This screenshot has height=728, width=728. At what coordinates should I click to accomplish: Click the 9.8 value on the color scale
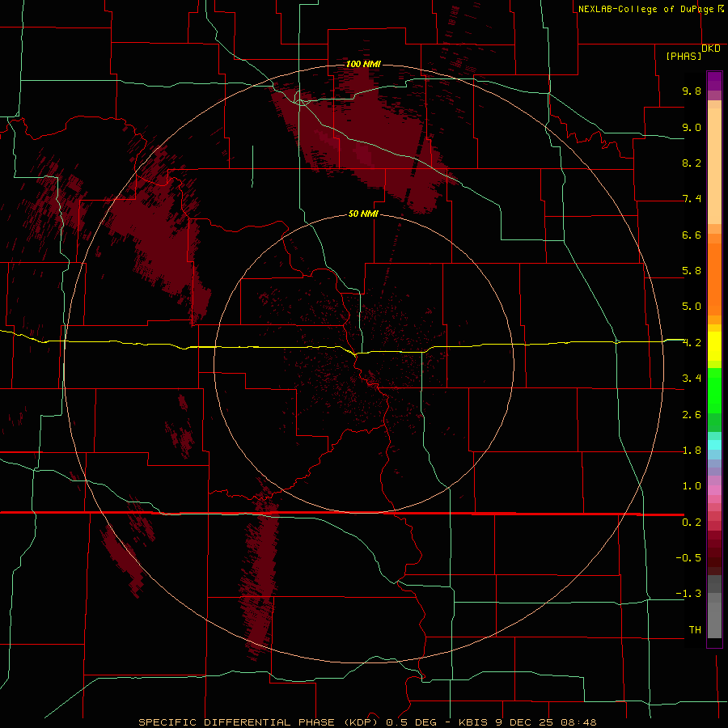(x=692, y=91)
